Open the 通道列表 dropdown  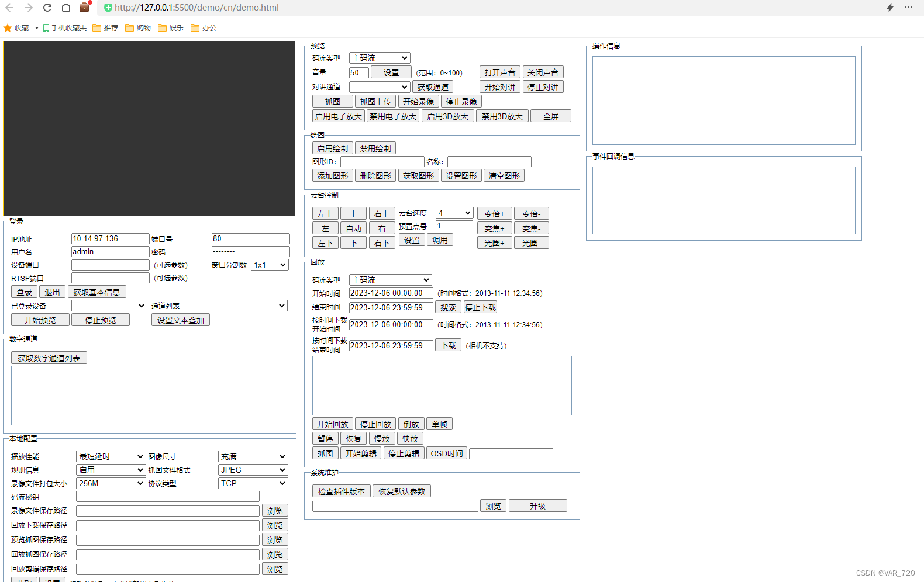pos(249,306)
